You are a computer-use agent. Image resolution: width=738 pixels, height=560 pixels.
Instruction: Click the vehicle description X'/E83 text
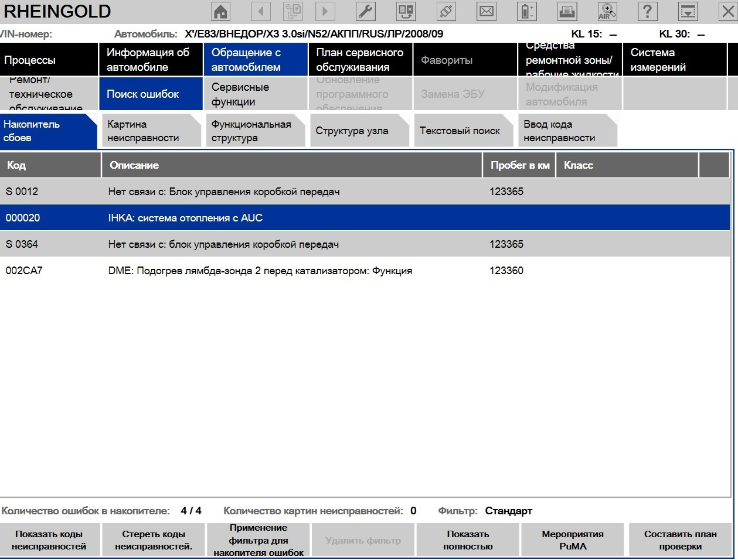pyautogui.click(x=314, y=34)
